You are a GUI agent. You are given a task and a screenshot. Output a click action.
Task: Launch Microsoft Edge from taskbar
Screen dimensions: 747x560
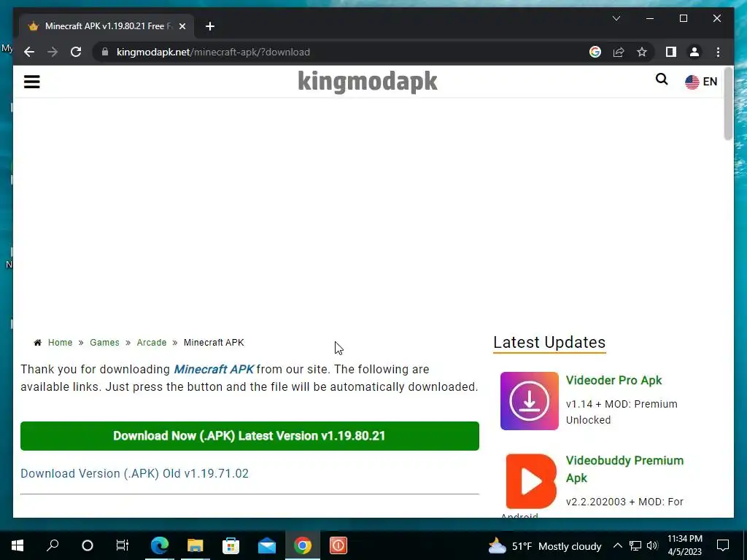pos(160,545)
